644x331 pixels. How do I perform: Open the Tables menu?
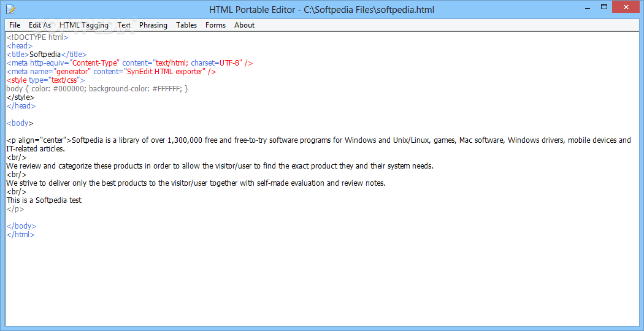tap(186, 25)
